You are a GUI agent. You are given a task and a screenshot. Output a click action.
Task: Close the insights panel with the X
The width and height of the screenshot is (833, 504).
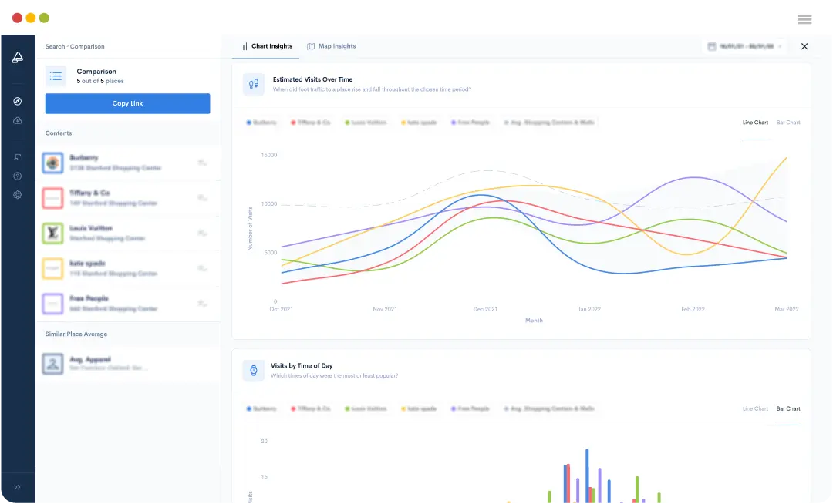[x=804, y=47]
